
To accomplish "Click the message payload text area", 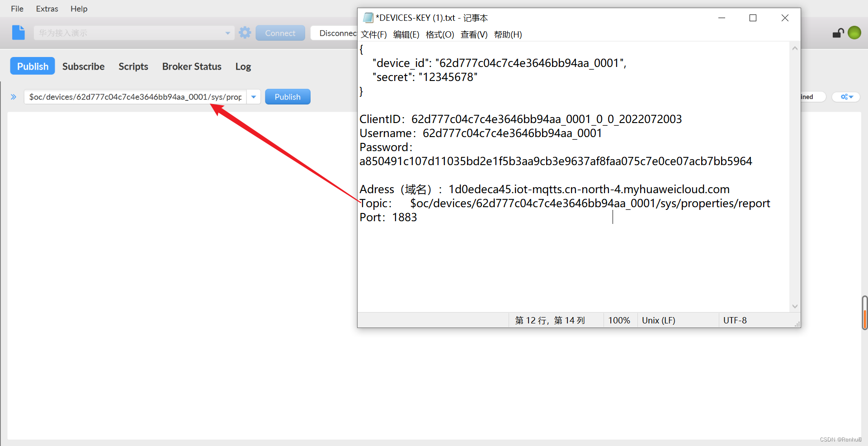I will tap(183, 276).
